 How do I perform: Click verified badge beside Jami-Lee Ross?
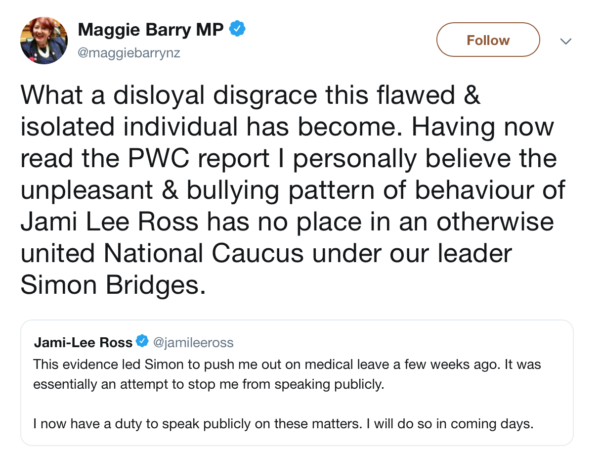142,342
